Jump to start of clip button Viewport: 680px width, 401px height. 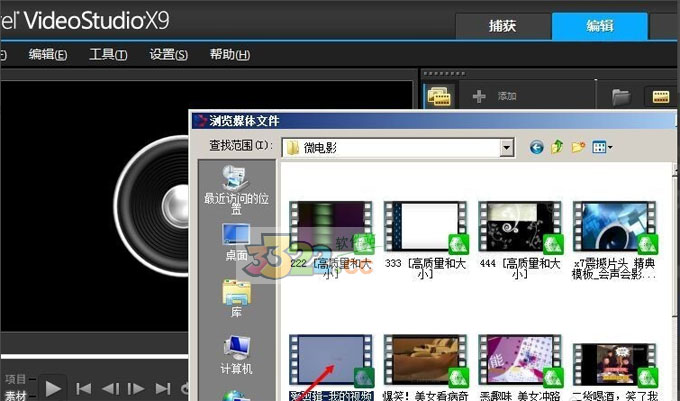pos(83,389)
